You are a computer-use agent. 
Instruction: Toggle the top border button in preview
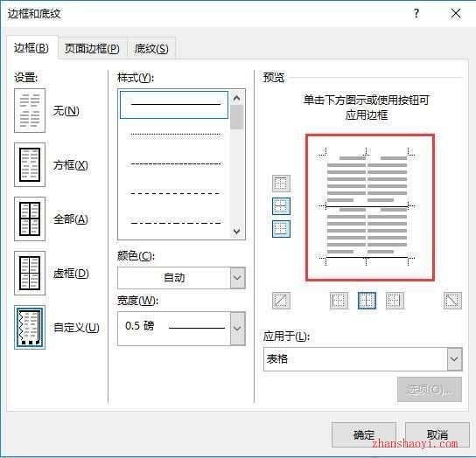coord(281,184)
